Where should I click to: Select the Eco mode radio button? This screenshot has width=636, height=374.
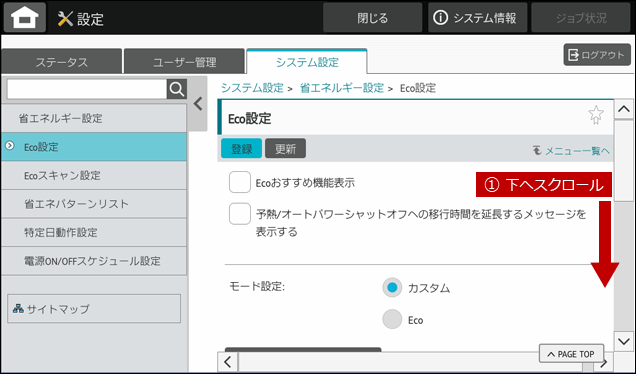[392, 320]
